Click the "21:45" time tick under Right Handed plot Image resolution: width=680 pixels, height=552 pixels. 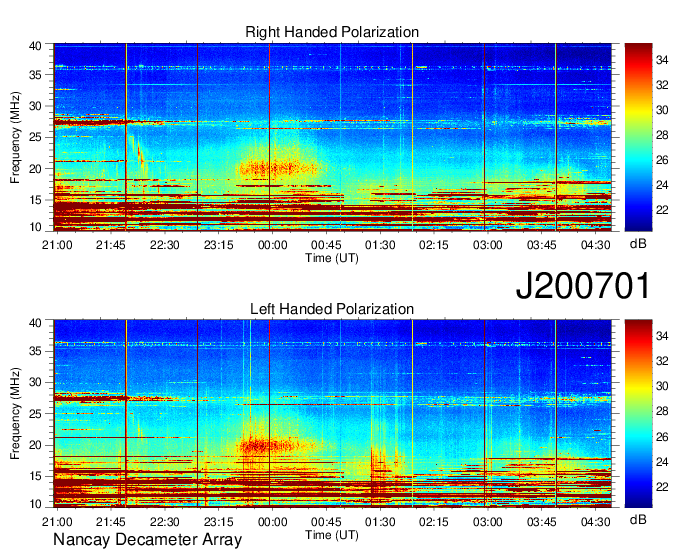[x=111, y=245]
